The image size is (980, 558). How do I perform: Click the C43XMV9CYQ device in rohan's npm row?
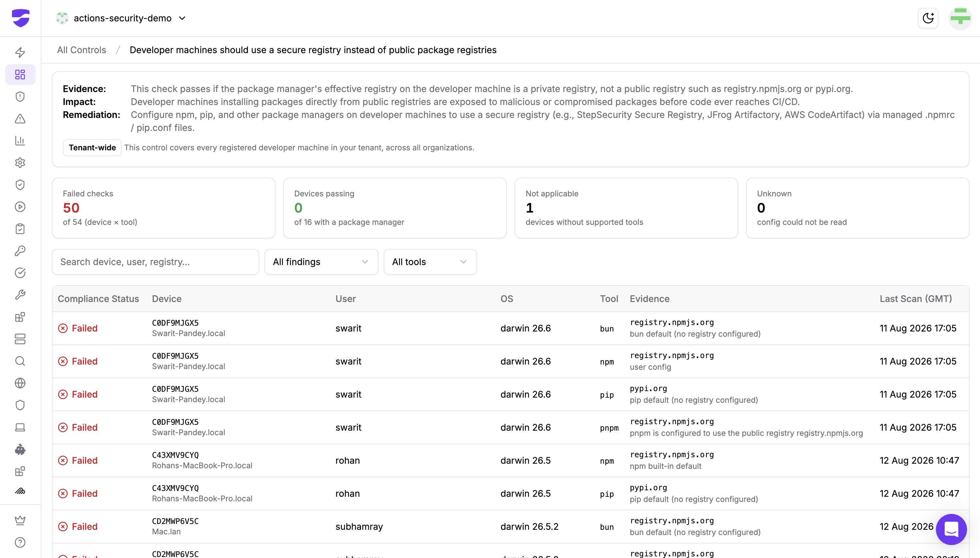click(x=175, y=455)
